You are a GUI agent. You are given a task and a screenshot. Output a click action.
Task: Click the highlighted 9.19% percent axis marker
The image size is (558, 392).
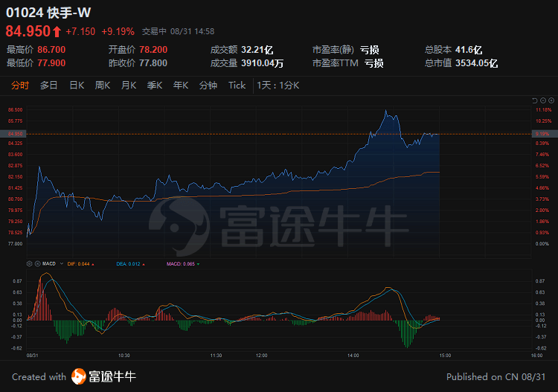point(545,134)
